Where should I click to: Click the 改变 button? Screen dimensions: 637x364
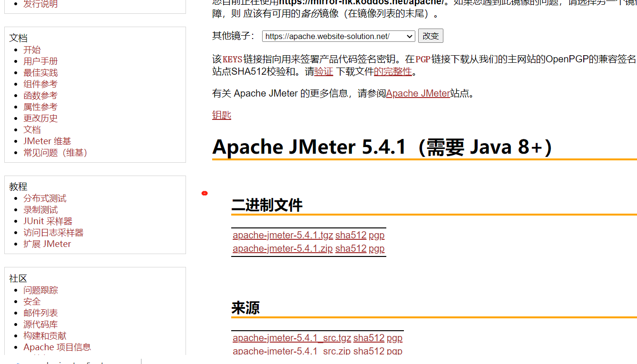point(431,36)
